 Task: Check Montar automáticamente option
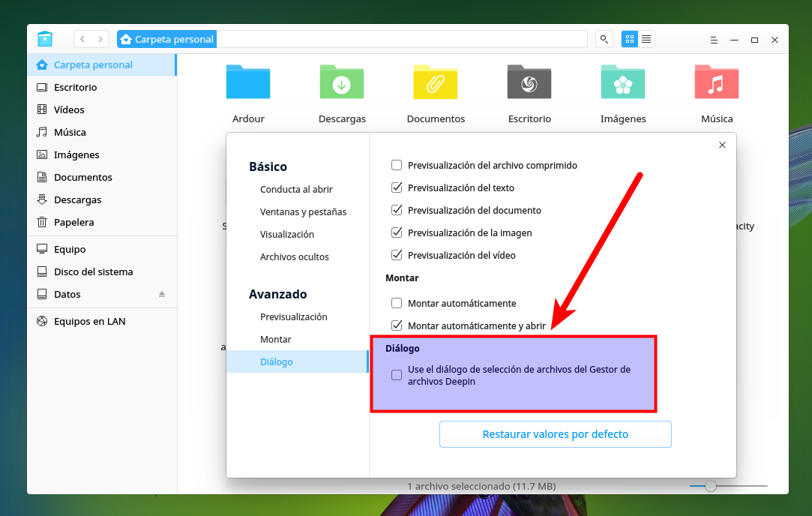(397, 303)
